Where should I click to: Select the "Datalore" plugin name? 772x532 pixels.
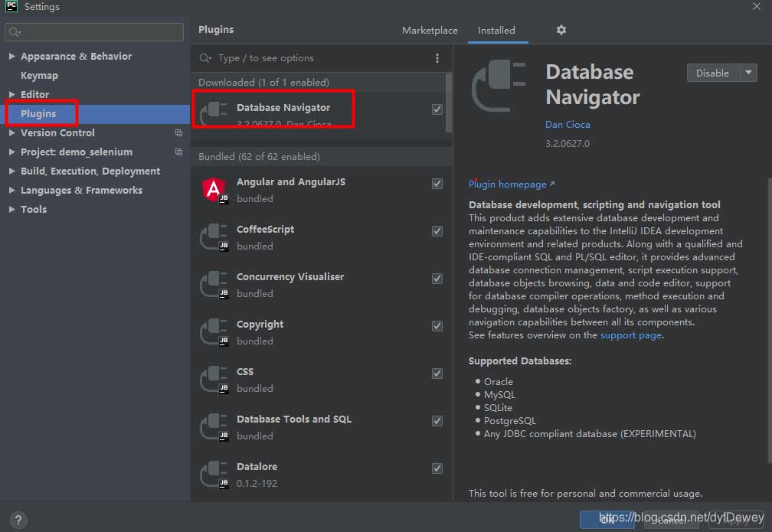coord(257,466)
